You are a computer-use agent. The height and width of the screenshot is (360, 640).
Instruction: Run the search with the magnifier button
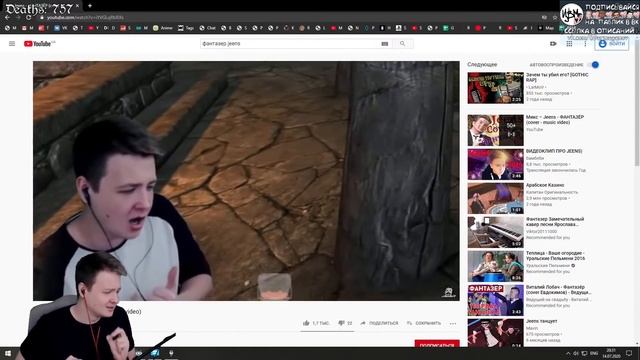click(402, 44)
